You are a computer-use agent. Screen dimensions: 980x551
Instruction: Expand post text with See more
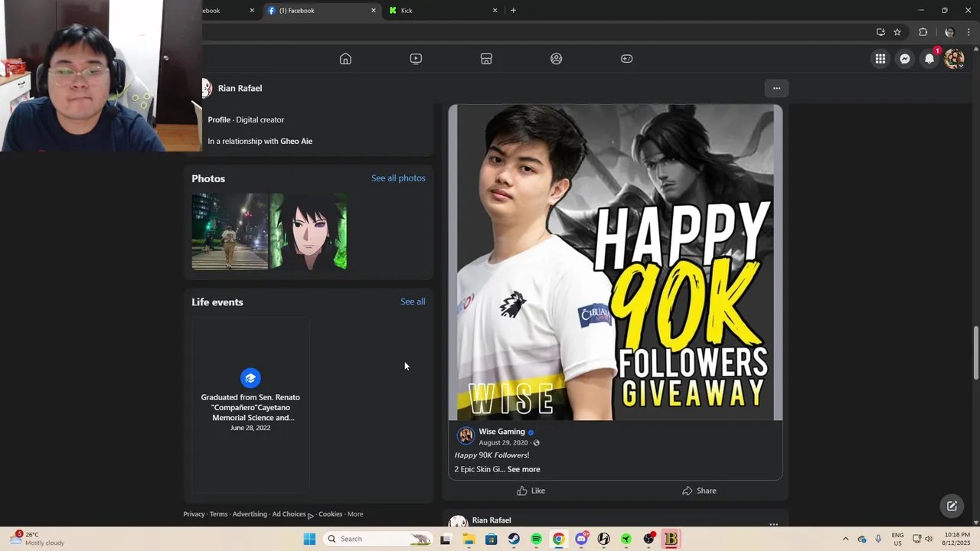click(x=524, y=470)
